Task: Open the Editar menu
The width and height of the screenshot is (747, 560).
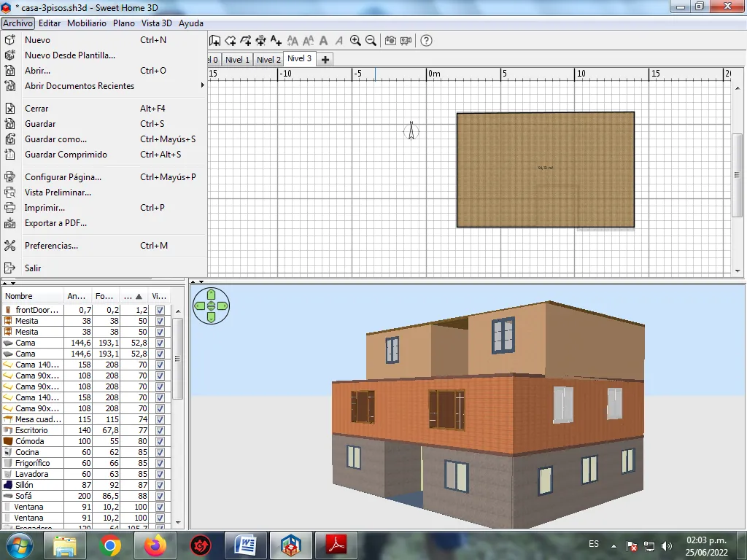Action: [x=50, y=23]
